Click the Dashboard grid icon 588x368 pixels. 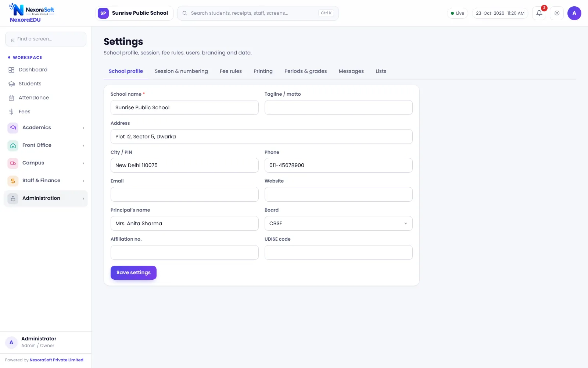[x=11, y=70]
